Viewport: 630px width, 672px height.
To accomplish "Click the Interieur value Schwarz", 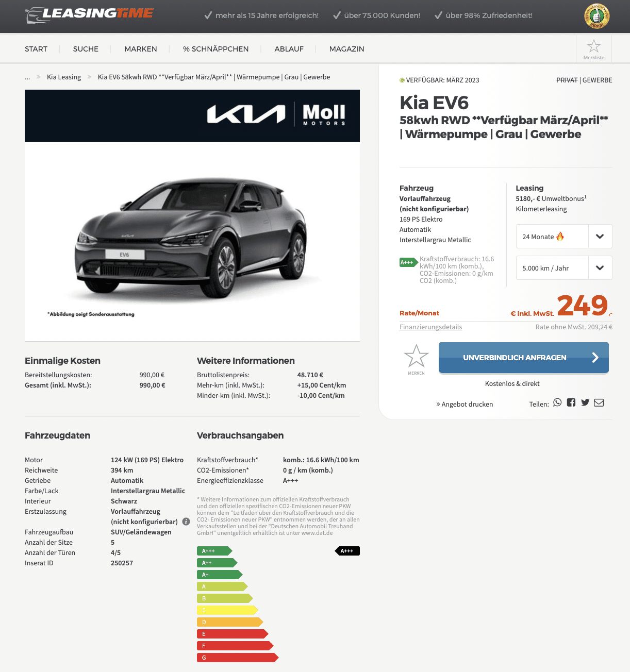I will (124, 501).
